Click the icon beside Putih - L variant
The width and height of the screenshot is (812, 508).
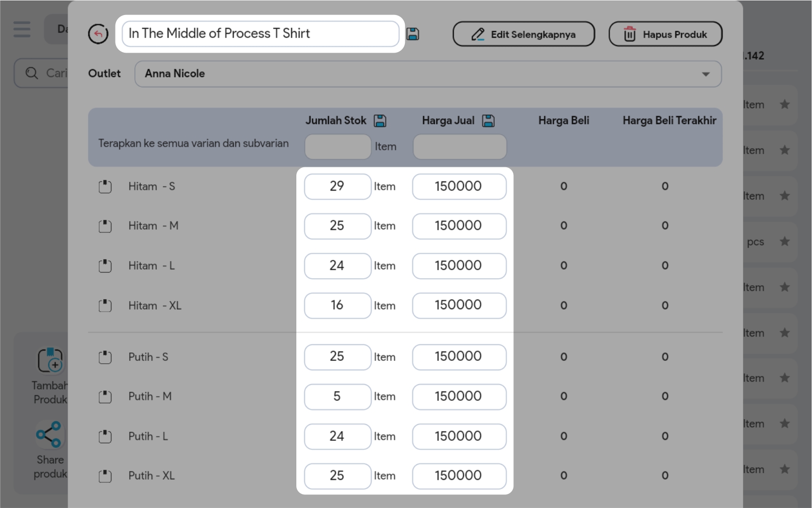(x=105, y=437)
